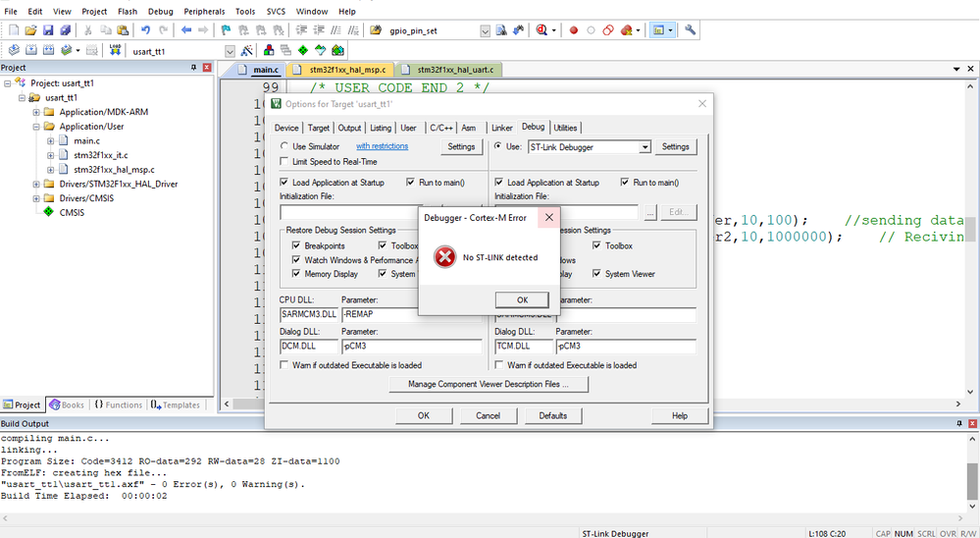Open Select Software Packs icon
This screenshot has width=980, height=538.
320,51
